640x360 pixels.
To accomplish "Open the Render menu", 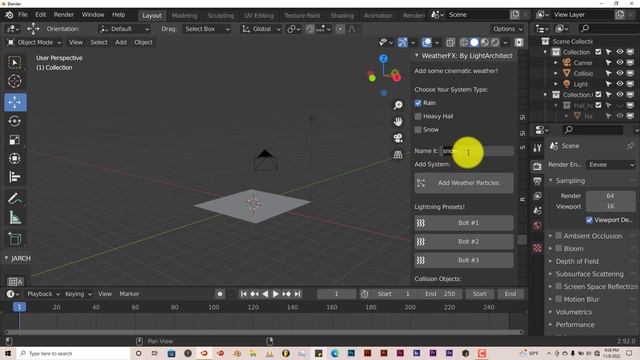I will 64,15.
